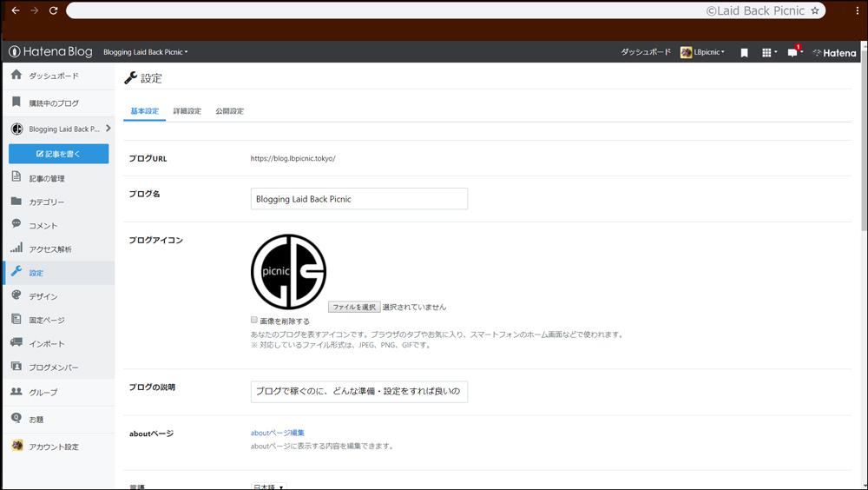Click the お題 icon in sidebar

click(x=16, y=418)
